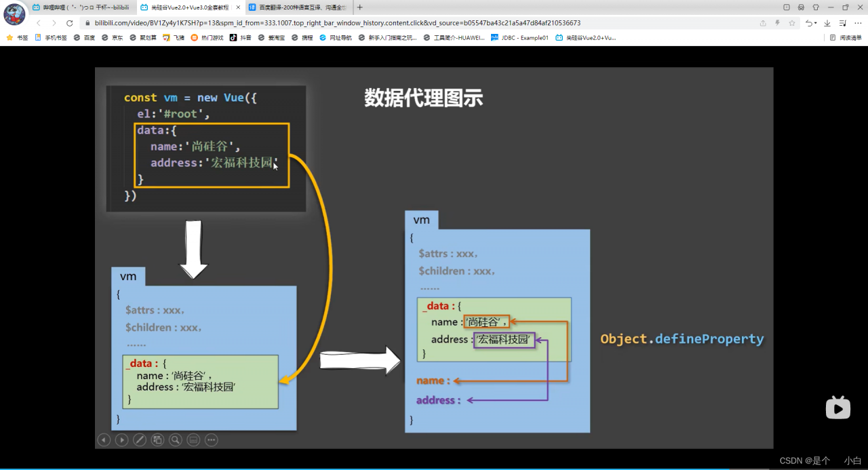Open the 京东 bookmark

[113, 38]
